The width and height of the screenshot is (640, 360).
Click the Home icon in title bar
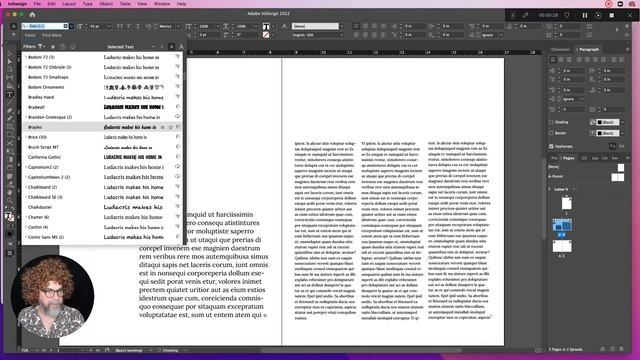pos(32,15)
